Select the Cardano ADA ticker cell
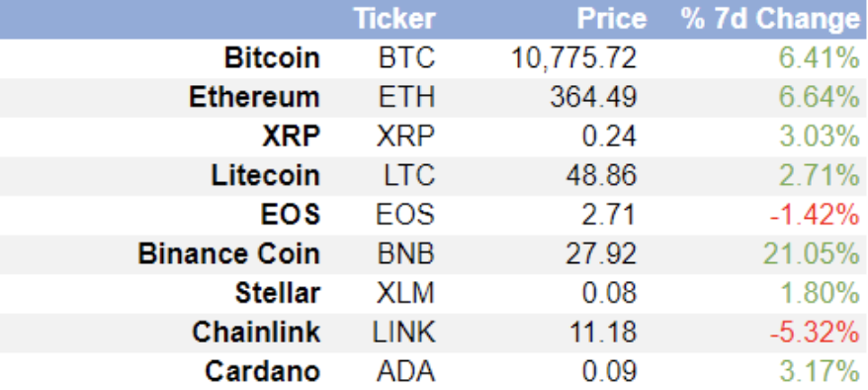 click(x=405, y=372)
